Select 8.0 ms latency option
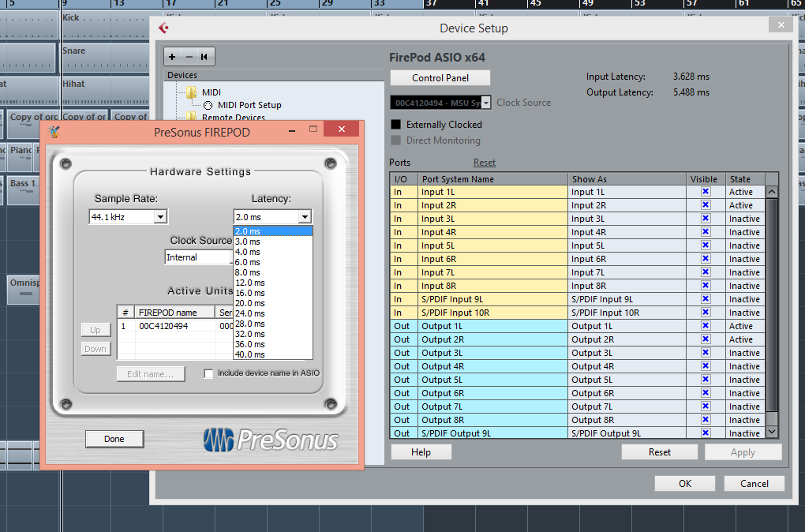This screenshot has height=532, width=805. coord(273,272)
